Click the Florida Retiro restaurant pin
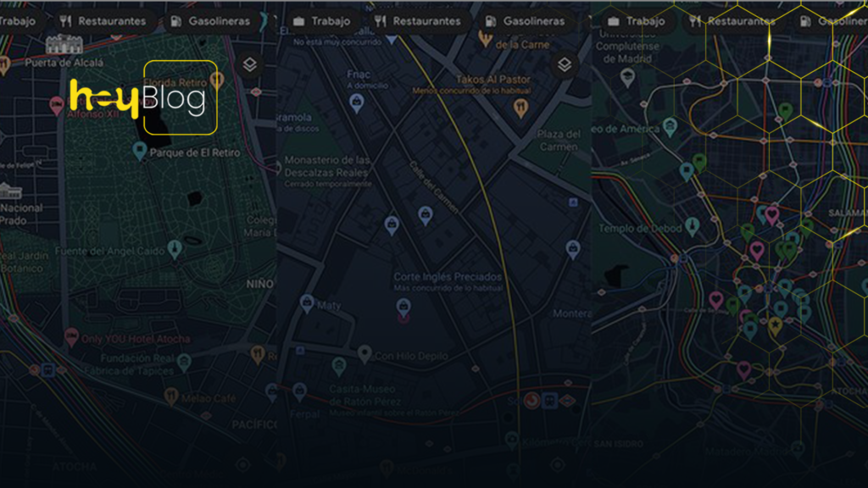This screenshot has width=868, height=488. click(x=217, y=80)
